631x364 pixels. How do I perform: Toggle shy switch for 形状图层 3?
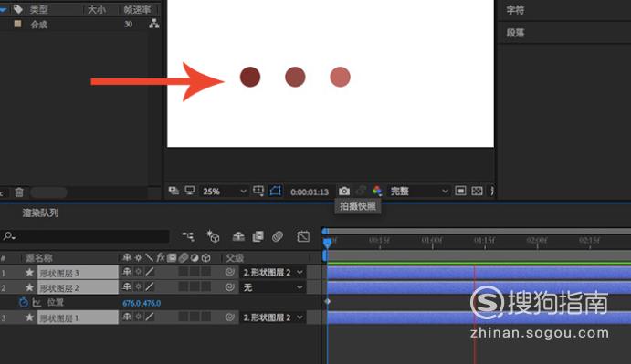127,272
